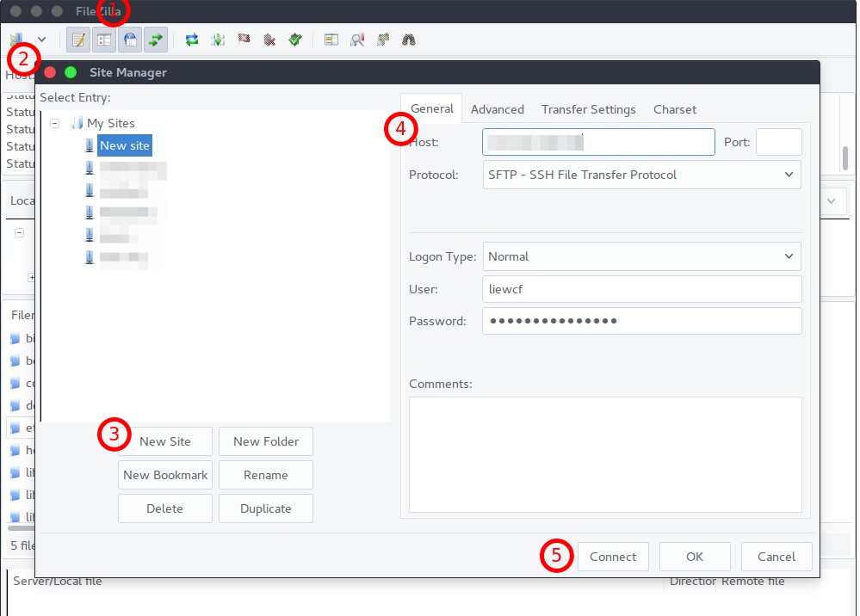Image resolution: width=860 pixels, height=616 pixels.
Task: Click message log scrollbar in FileZilla window
Action: [845, 157]
